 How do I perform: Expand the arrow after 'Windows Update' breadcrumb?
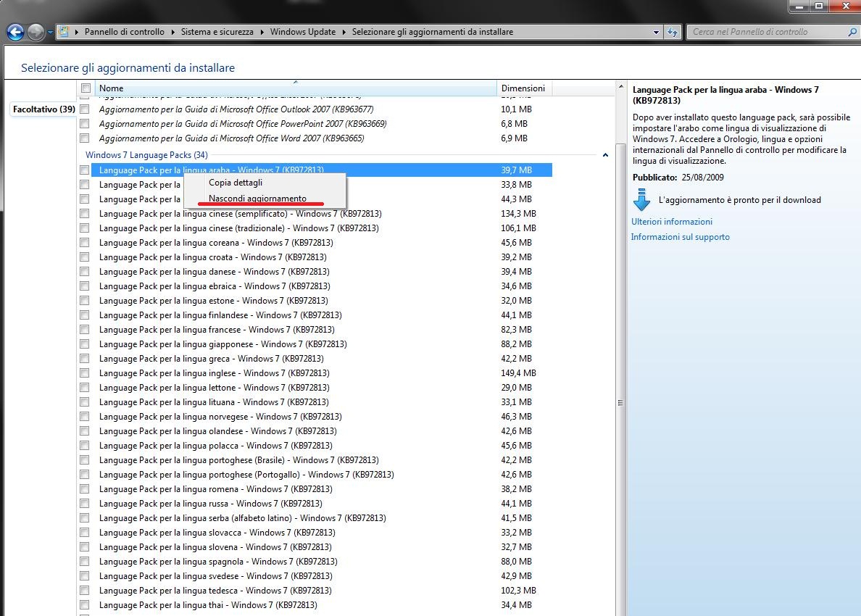tap(344, 32)
